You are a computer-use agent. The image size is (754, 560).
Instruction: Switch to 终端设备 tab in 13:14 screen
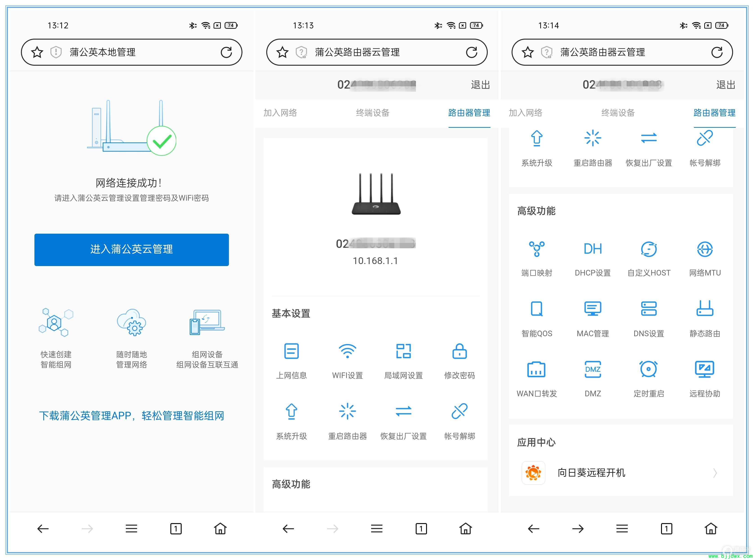[x=618, y=112]
